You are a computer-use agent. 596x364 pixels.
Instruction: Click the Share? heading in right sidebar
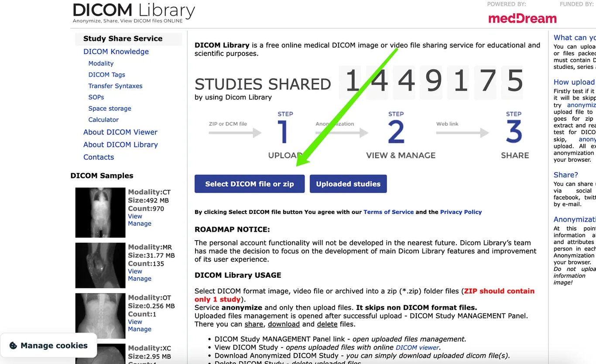pos(566,175)
